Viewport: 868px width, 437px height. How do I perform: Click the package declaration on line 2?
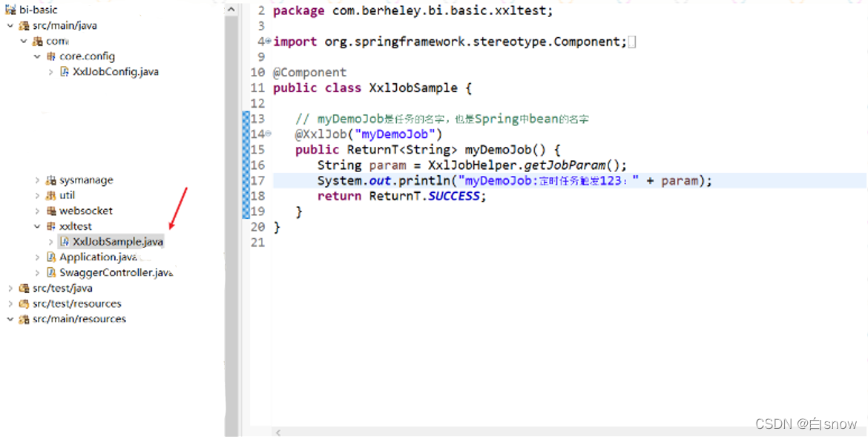pos(413,10)
